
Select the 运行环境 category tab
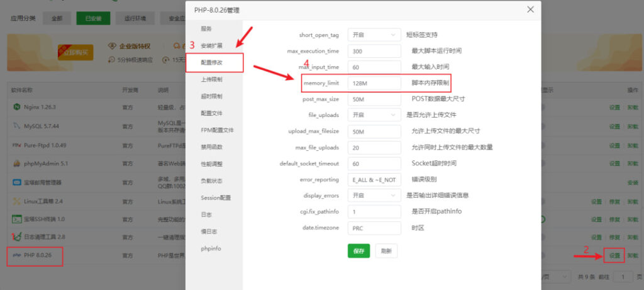pyautogui.click(x=135, y=18)
